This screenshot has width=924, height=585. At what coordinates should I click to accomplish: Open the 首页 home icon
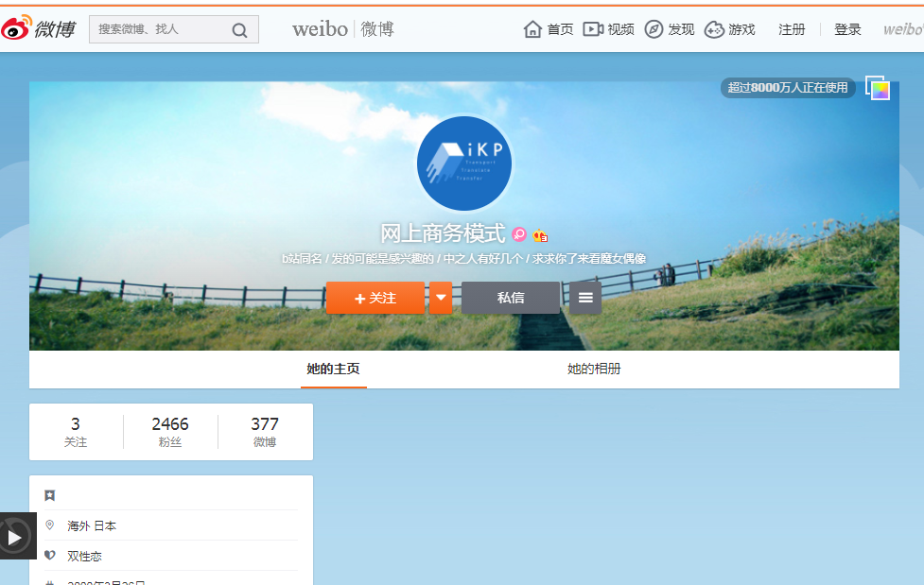[x=532, y=29]
